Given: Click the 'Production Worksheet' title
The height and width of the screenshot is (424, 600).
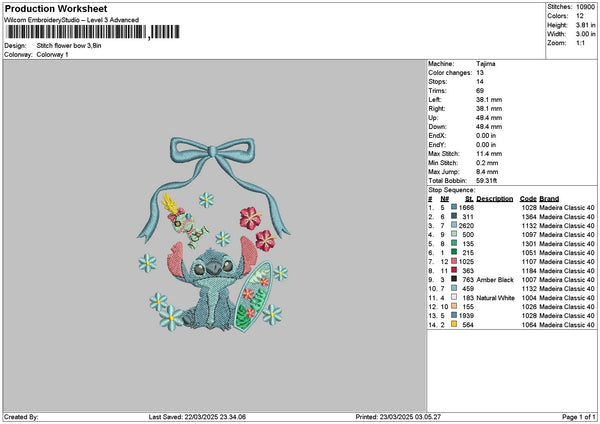Looking at the screenshot, I should coord(56,8).
